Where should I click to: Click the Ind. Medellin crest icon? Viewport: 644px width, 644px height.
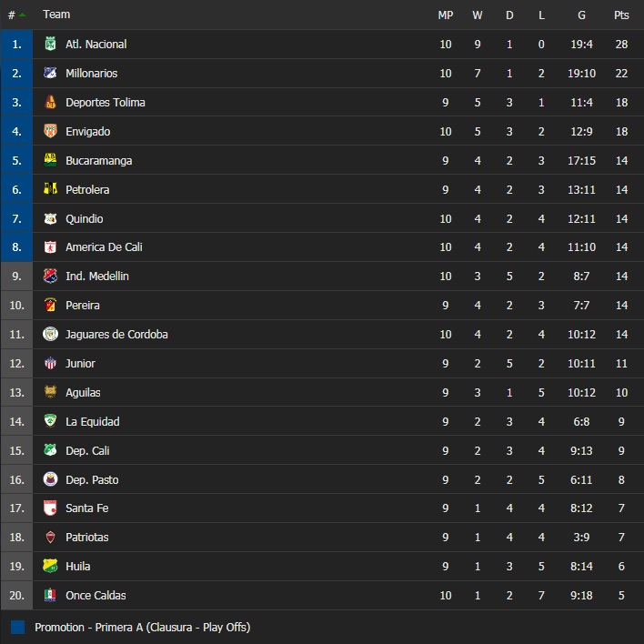point(51,276)
